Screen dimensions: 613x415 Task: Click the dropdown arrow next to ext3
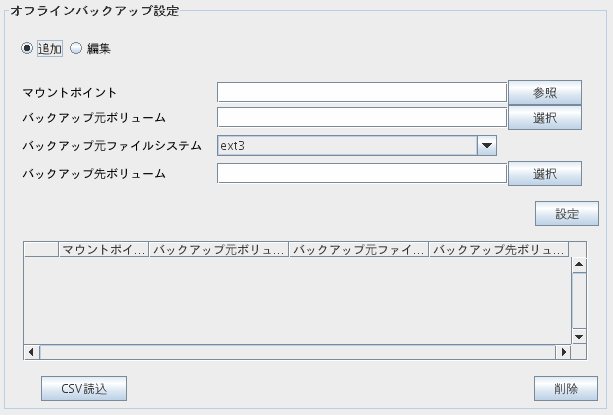487,146
